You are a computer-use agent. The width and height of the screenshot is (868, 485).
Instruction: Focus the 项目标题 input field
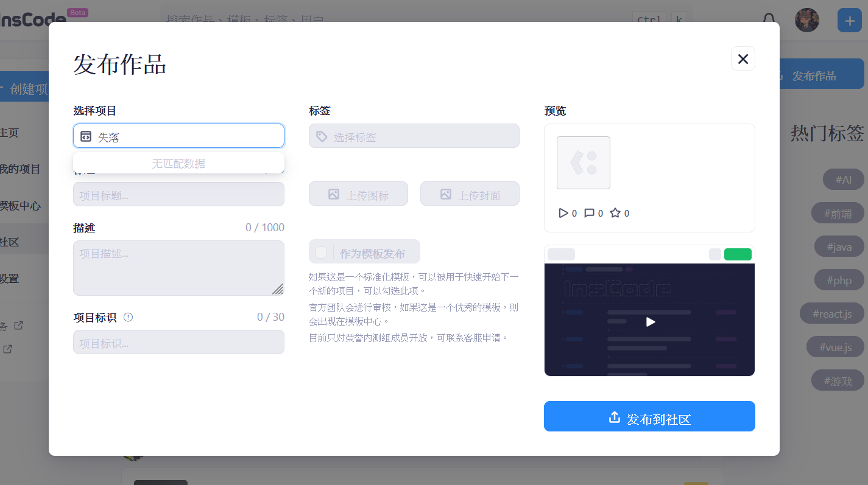[178, 194]
